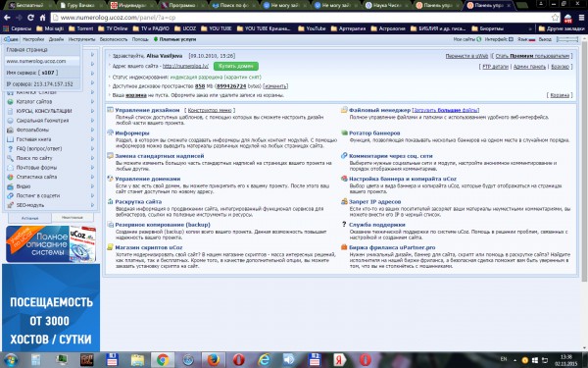Open Помощь menu
588x368 pixels.
(140, 39)
